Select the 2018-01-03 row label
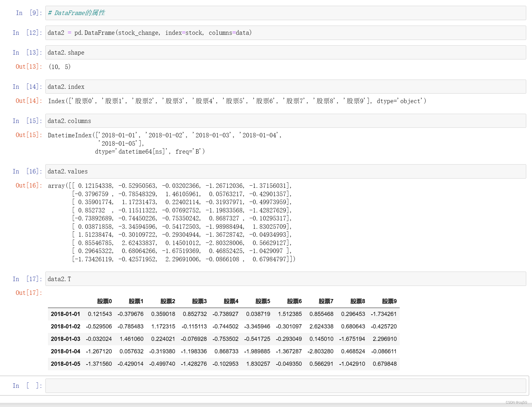Image resolution: width=532 pixels, height=407 pixels. tap(66, 339)
